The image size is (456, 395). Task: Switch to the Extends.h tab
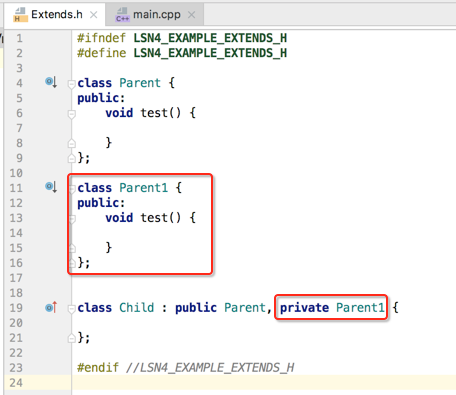[x=56, y=15]
